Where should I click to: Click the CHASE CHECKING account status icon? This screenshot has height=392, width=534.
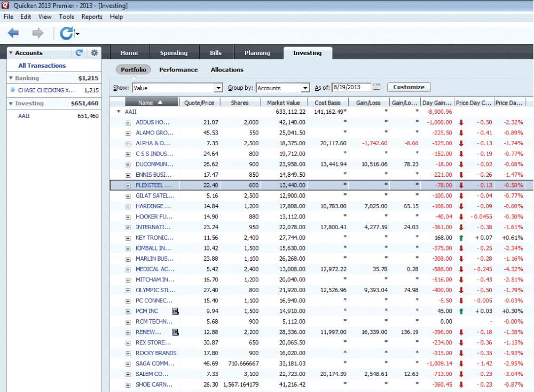coord(13,90)
